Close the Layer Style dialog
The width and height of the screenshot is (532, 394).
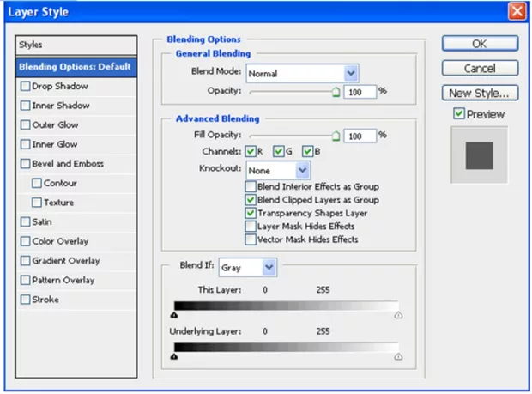517,12
